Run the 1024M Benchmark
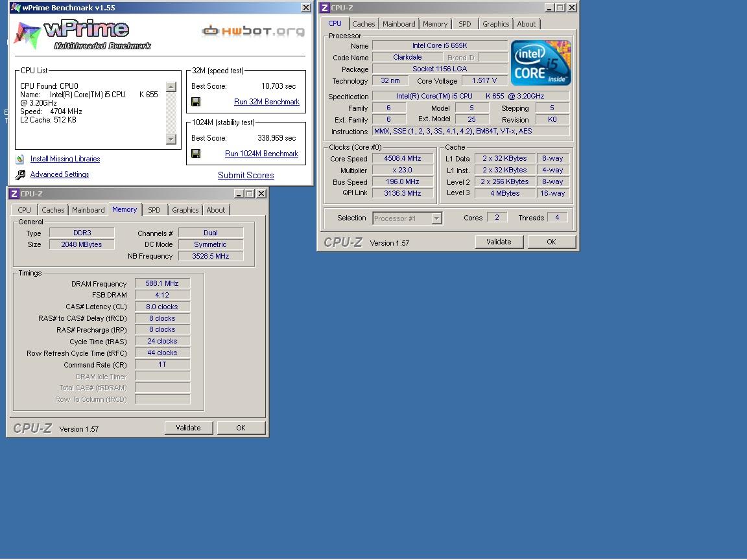Image resolution: width=747 pixels, height=560 pixels. tap(261, 154)
